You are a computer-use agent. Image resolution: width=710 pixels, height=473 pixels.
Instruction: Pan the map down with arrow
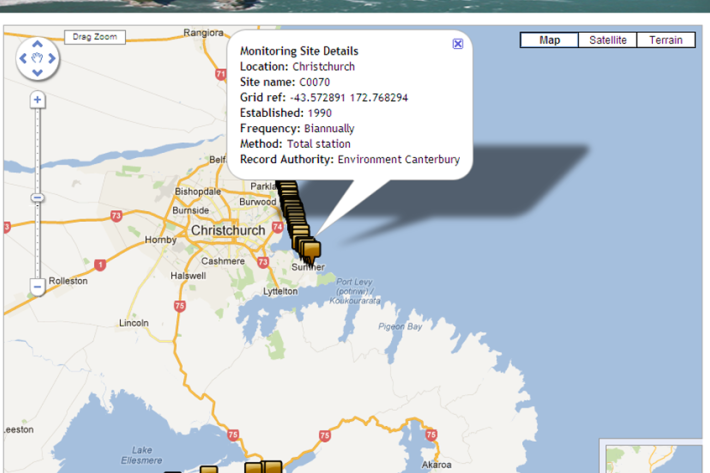[37, 72]
